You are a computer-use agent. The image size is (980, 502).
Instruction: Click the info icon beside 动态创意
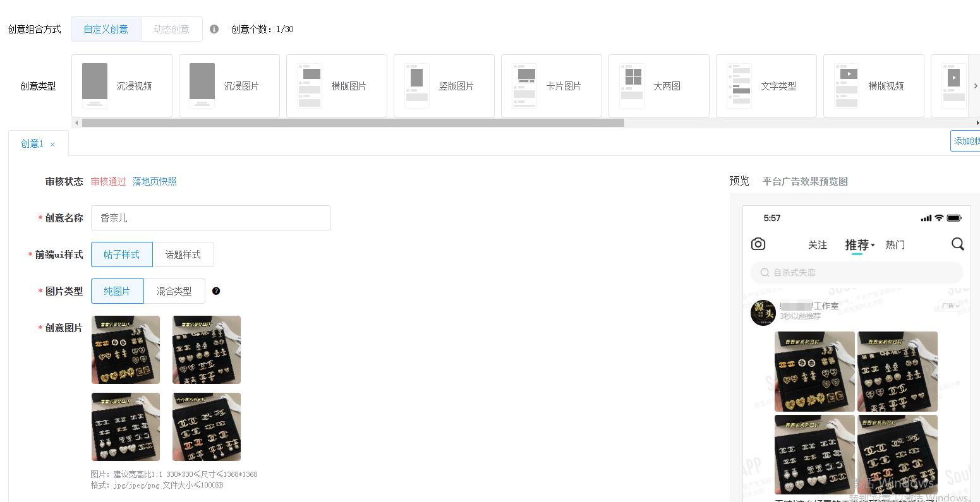point(214,29)
